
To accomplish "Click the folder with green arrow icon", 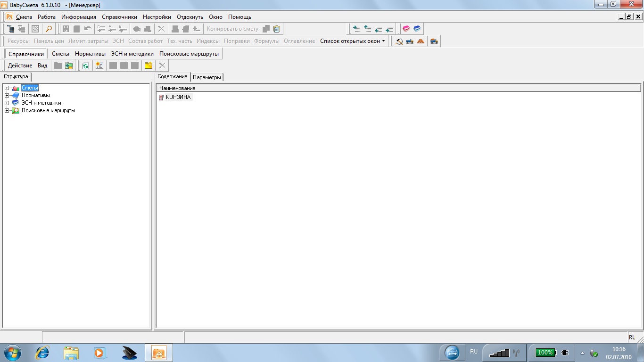I will click(x=69, y=66).
